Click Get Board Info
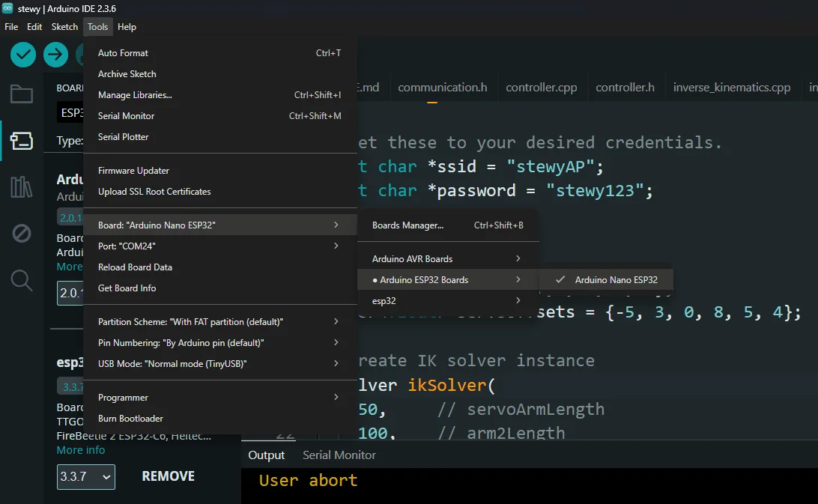The height and width of the screenshot is (504, 818). click(219, 288)
